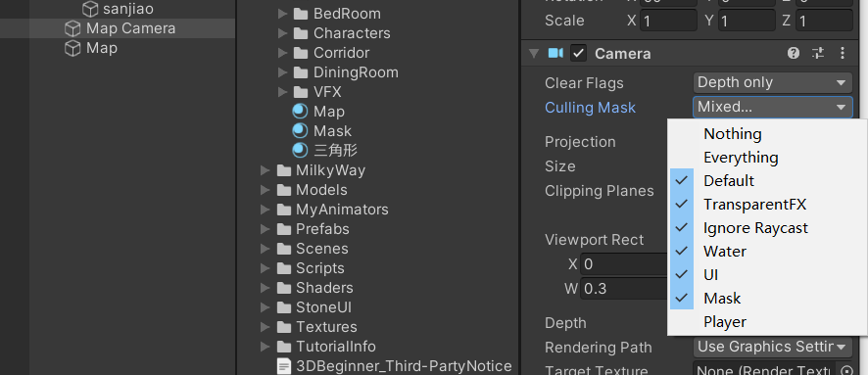Select the BedRoom folder icon

301,14
